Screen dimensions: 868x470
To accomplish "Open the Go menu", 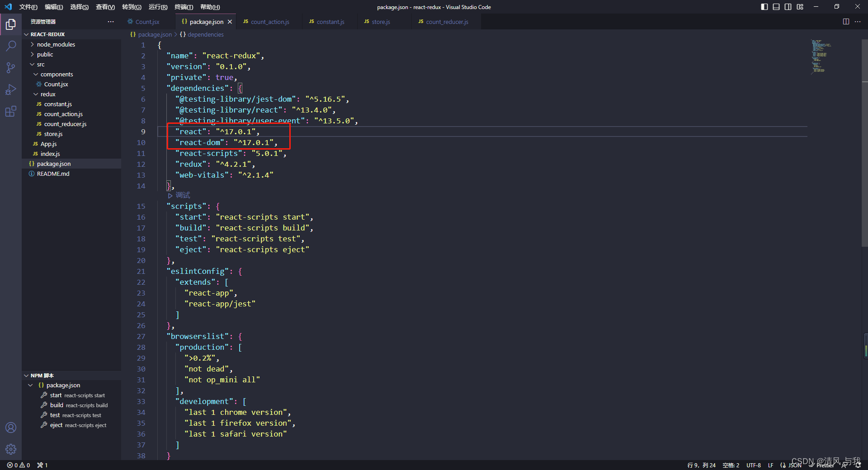I will pos(132,7).
